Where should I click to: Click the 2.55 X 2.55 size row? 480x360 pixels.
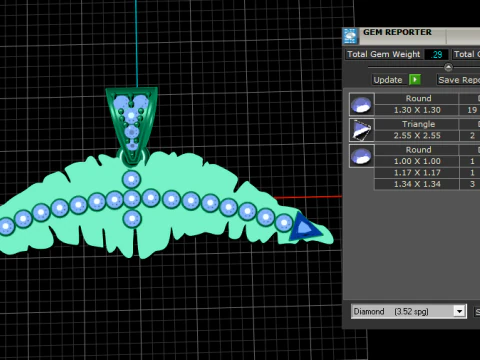pyautogui.click(x=417, y=136)
